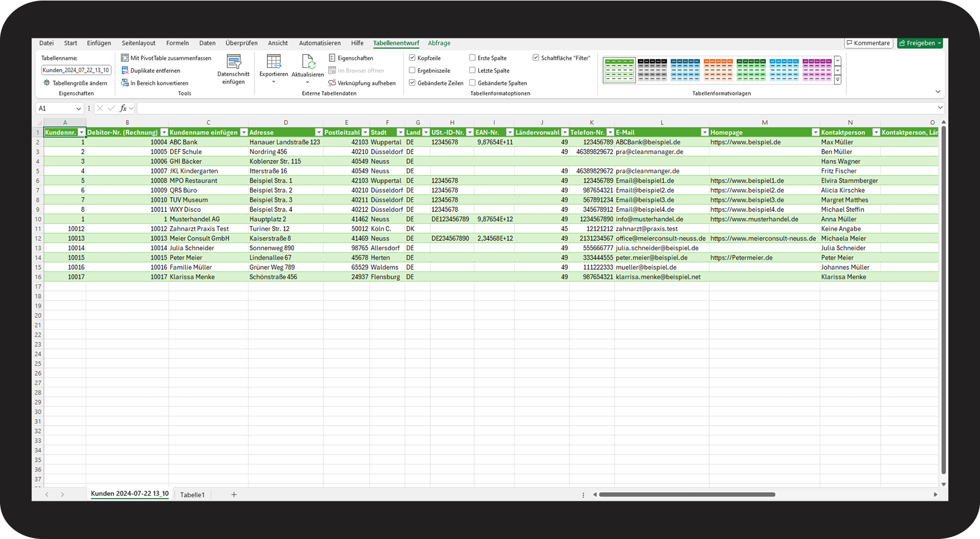
Task: Open the Datei menu
Action: [x=47, y=43]
